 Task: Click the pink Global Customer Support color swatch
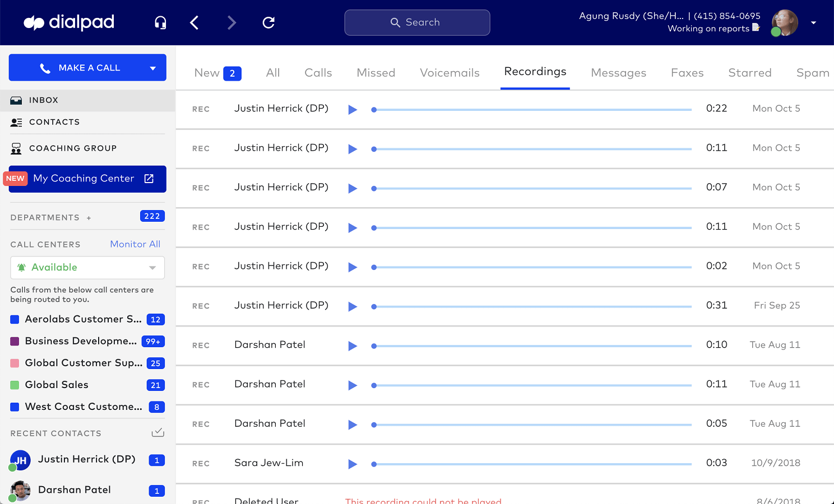point(15,363)
